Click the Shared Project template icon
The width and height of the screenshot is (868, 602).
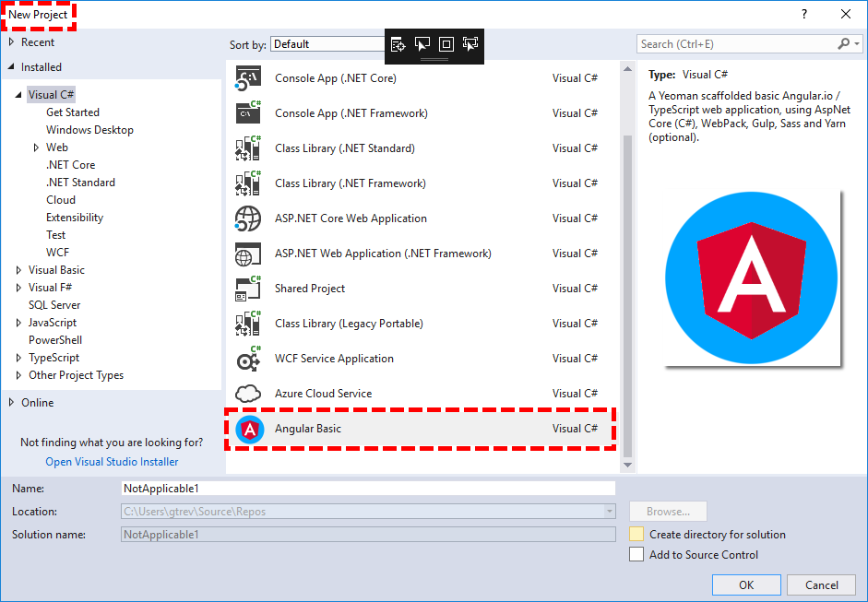click(248, 288)
